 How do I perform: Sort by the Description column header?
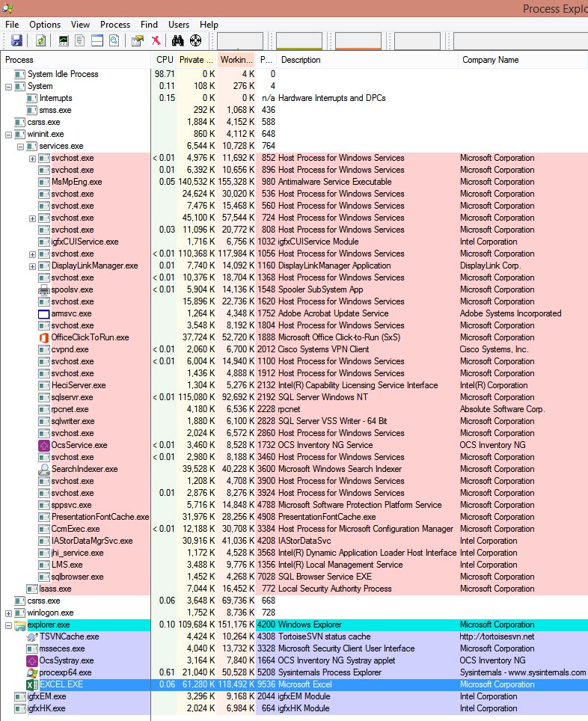click(367, 60)
